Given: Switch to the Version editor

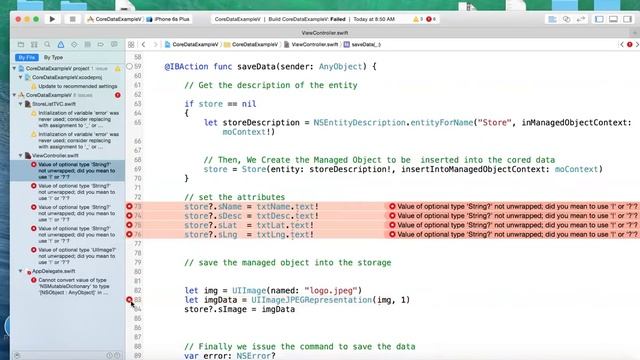Looking at the screenshot, I should pos(581,19).
